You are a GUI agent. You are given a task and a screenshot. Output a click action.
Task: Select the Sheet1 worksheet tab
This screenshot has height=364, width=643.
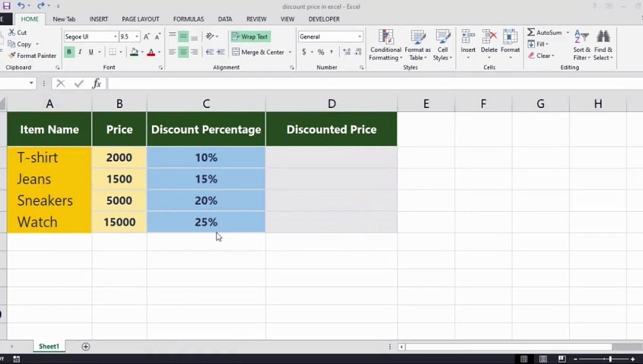(49, 346)
